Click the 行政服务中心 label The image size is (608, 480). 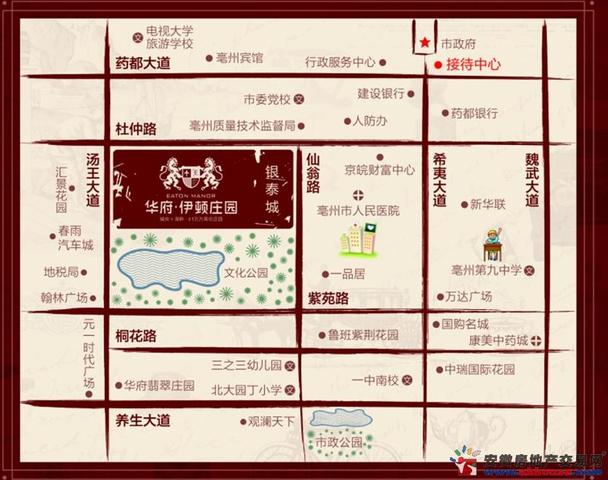340,62
